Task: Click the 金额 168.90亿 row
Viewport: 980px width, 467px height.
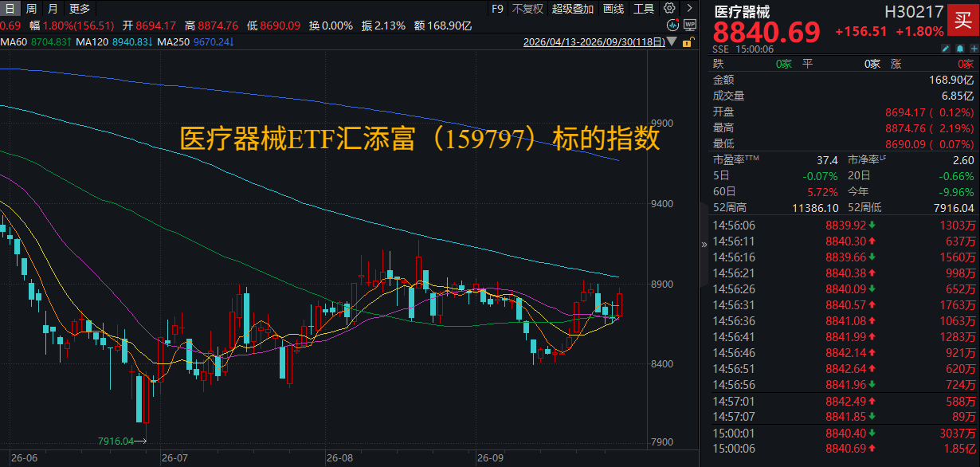Action: coord(843,80)
